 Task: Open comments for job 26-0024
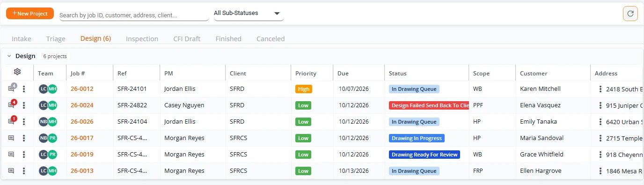pos(12,105)
